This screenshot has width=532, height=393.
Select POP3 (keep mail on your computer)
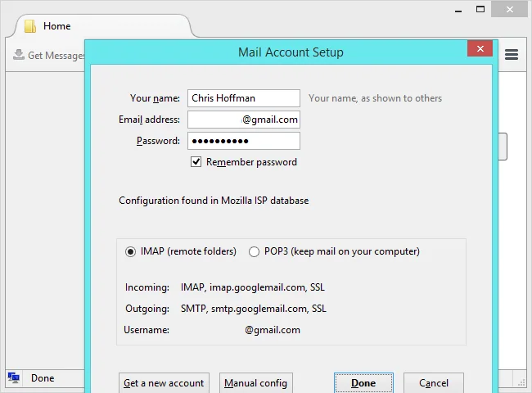[x=254, y=251]
